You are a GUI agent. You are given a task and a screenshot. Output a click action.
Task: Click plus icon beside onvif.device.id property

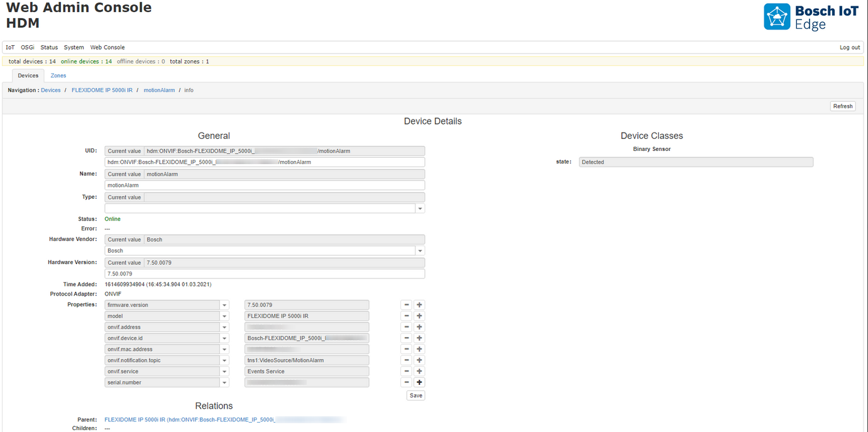click(x=419, y=338)
